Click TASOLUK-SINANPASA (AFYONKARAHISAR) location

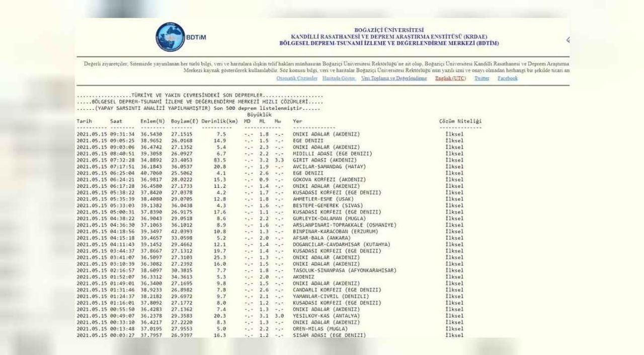pos(345,270)
